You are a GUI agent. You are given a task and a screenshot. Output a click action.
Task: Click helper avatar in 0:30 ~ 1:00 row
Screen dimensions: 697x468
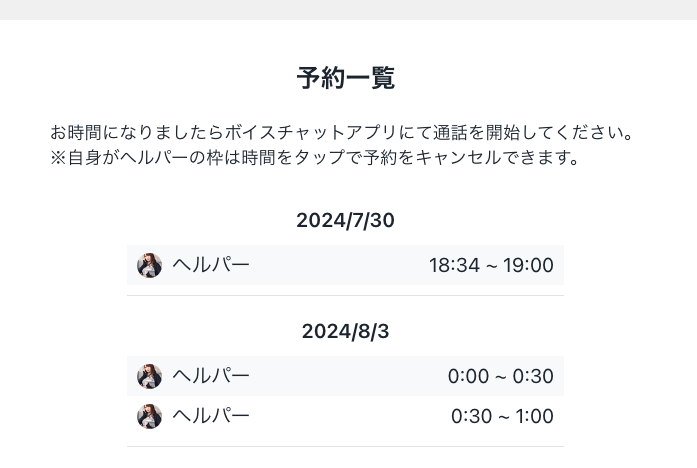coord(149,416)
